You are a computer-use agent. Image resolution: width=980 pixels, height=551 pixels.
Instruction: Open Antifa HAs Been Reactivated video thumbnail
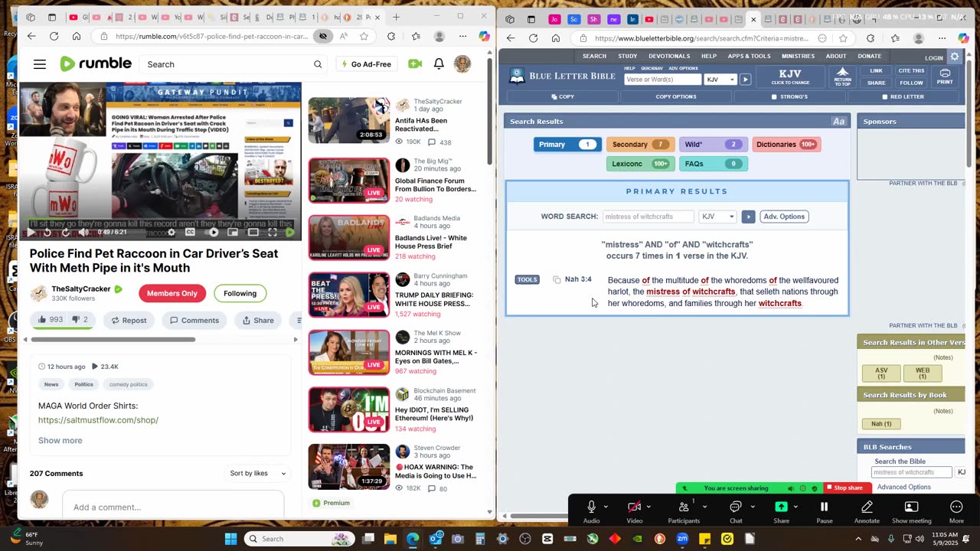point(349,120)
